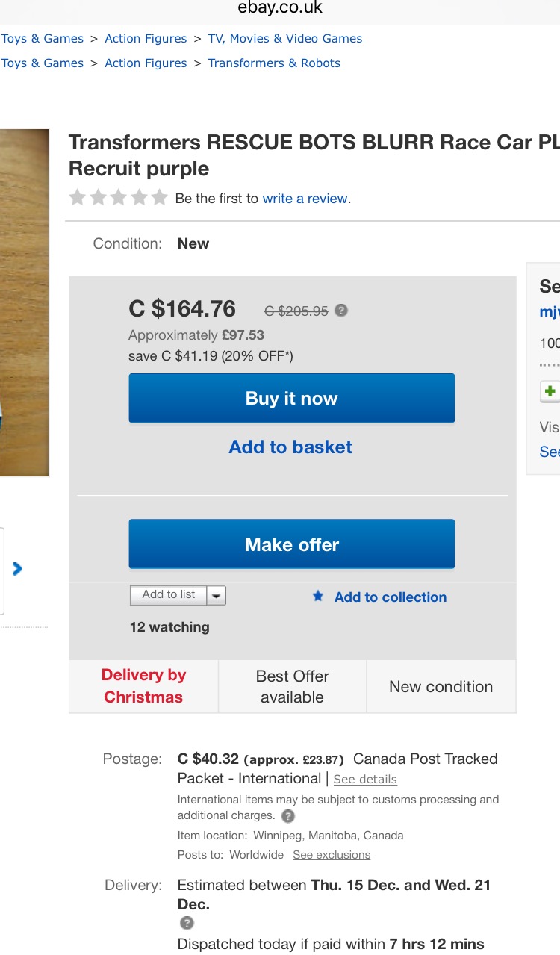This screenshot has height=955, width=560.
Task: Select the Best Offer available tab
Action: [x=292, y=686]
